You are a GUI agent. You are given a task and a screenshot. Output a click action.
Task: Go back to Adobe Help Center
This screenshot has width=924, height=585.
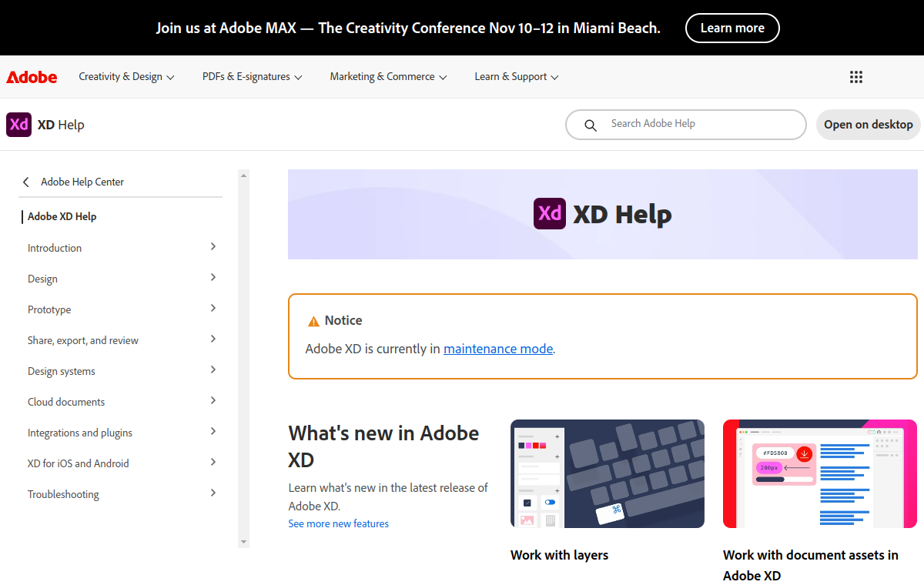82,182
